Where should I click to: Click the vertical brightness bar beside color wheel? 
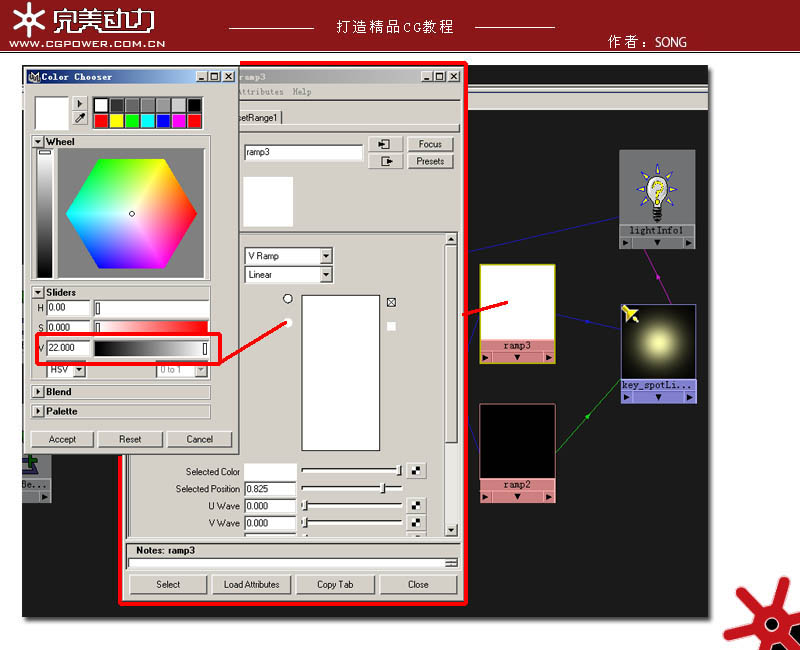click(45, 213)
